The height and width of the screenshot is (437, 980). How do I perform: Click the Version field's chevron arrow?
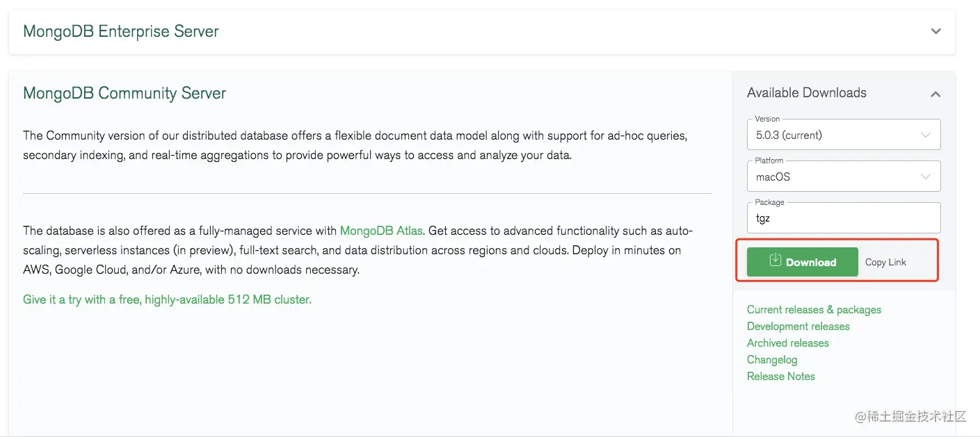926,135
